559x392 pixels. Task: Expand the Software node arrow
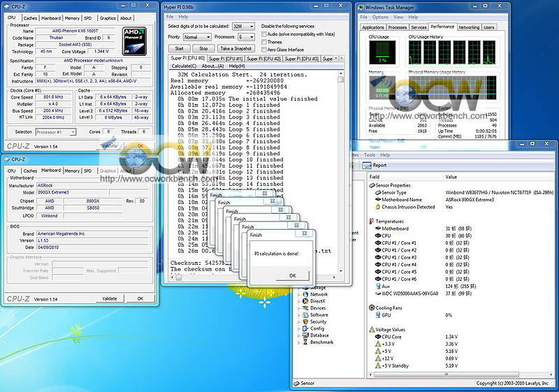tap(299, 315)
